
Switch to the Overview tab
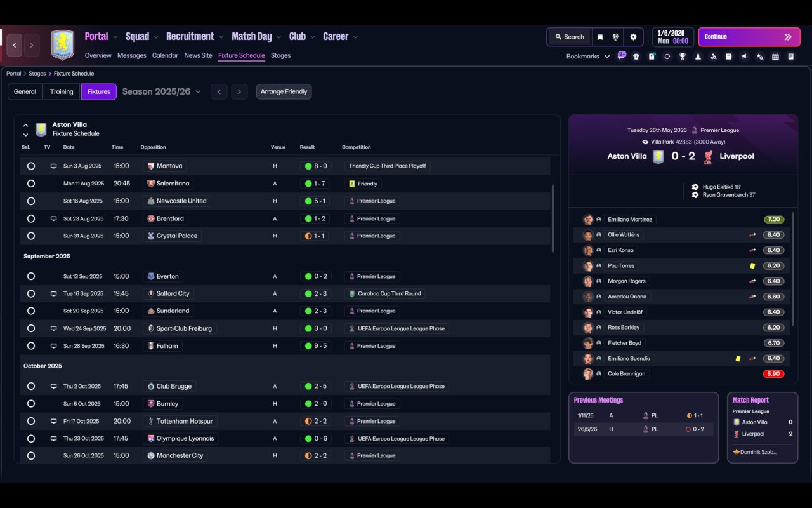(x=98, y=55)
